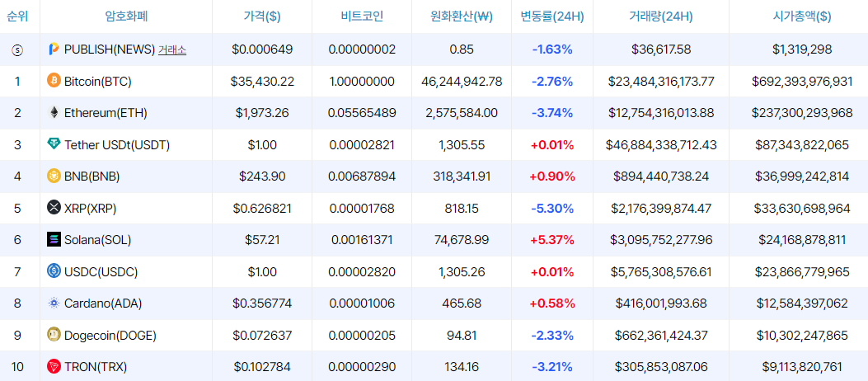The height and width of the screenshot is (381, 868).
Task: Sort by the 비트코인 column header
Action: 362,16
